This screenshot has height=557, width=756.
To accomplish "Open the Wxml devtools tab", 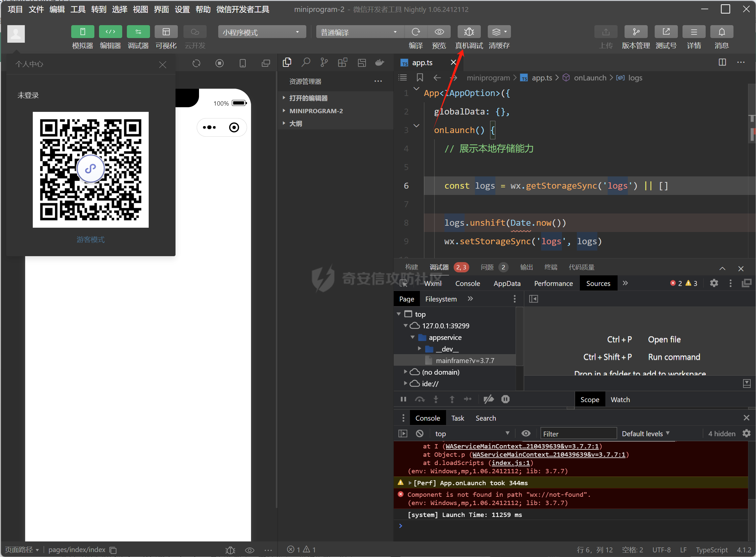I will 433,283.
